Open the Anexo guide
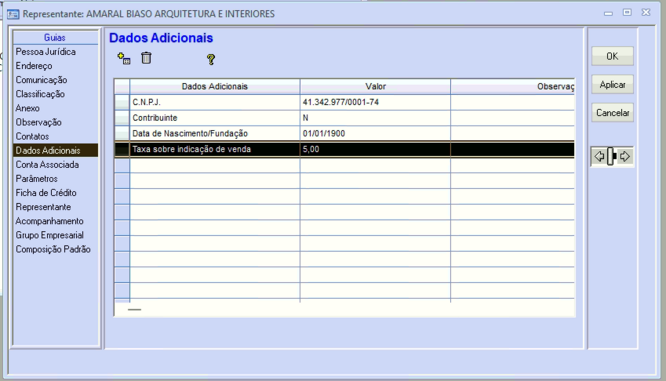The height and width of the screenshot is (381, 666). point(28,108)
